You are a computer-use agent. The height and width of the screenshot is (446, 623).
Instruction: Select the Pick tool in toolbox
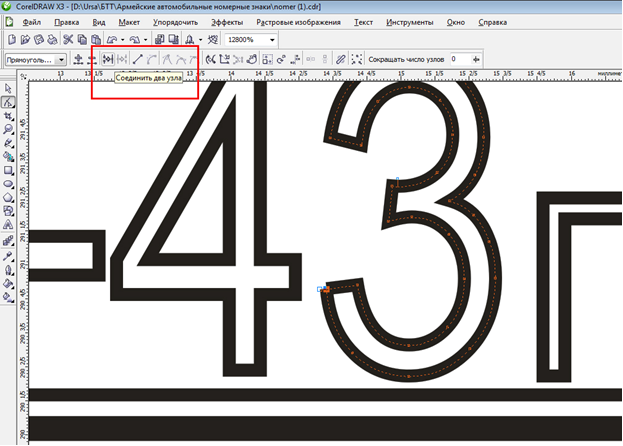coord(8,89)
